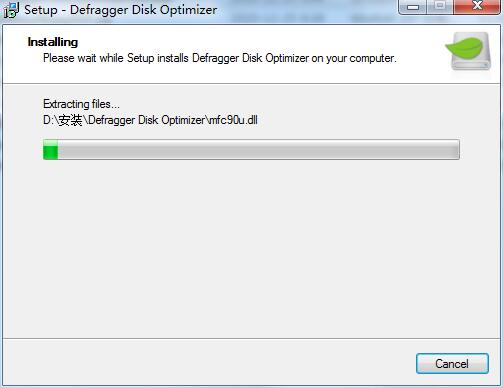Click the 'Please wait while Setup installs' text

pyautogui.click(x=117, y=58)
